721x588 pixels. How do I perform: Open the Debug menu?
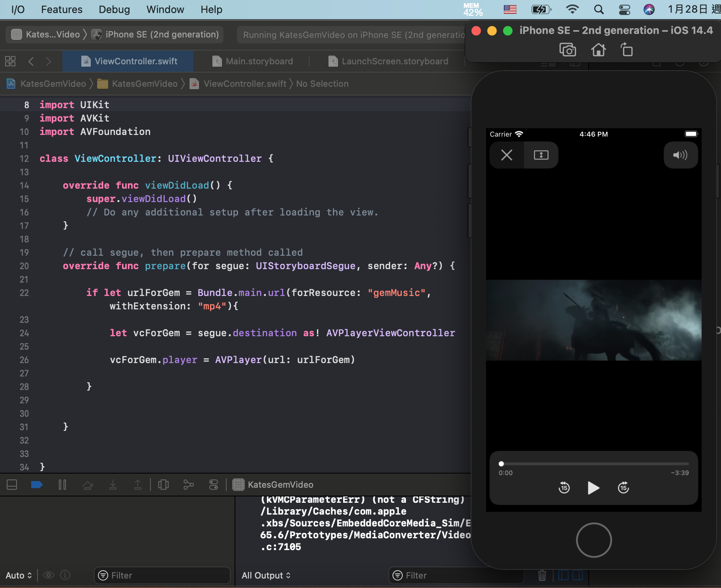114,9
